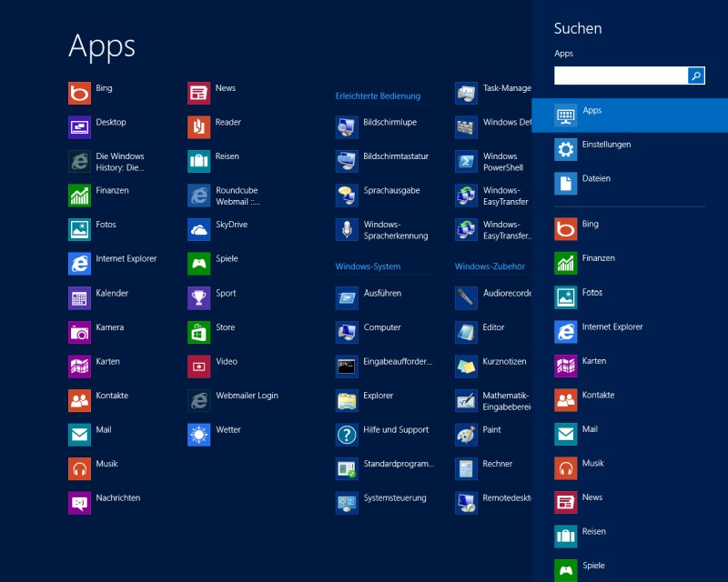Click 'Internet Explorer' text in the Apps list
Image resolution: width=728 pixels, height=582 pixels.
[x=126, y=258]
